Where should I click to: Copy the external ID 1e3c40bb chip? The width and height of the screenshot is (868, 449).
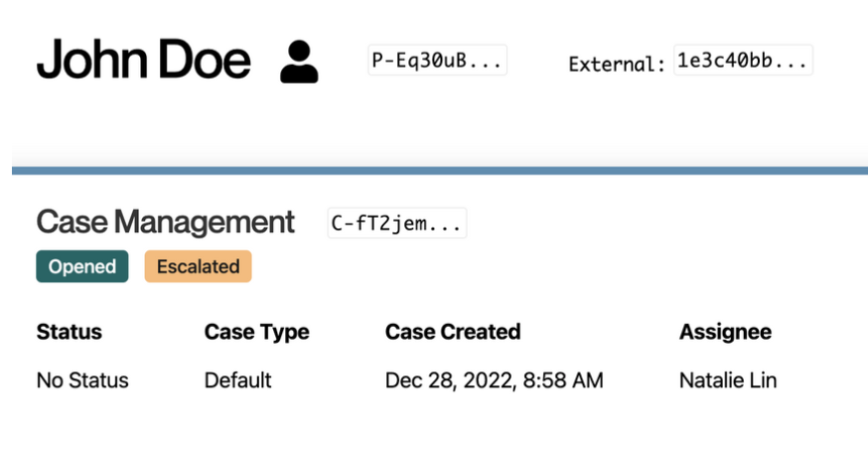click(x=743, y=60)
